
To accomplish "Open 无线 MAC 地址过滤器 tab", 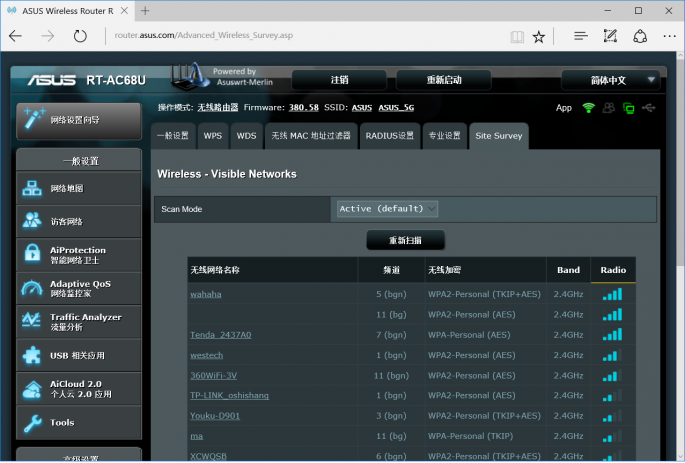I will [311, 136].
